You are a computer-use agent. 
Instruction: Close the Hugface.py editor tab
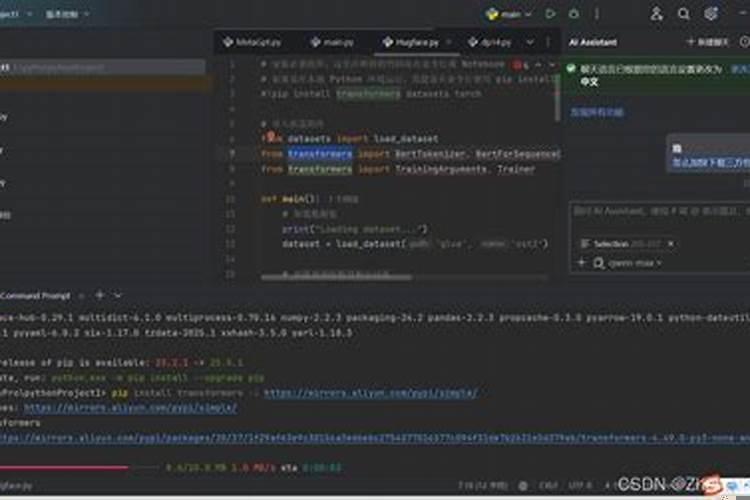449,43
